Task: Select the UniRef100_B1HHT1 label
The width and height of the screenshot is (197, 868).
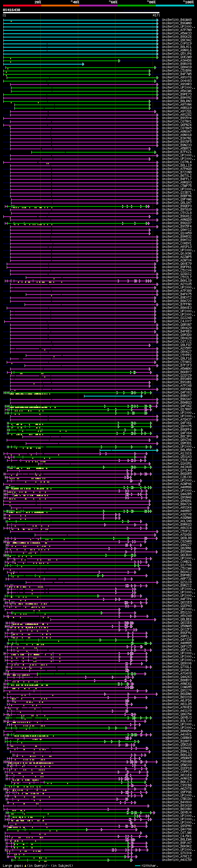Action: click(177, 741)
